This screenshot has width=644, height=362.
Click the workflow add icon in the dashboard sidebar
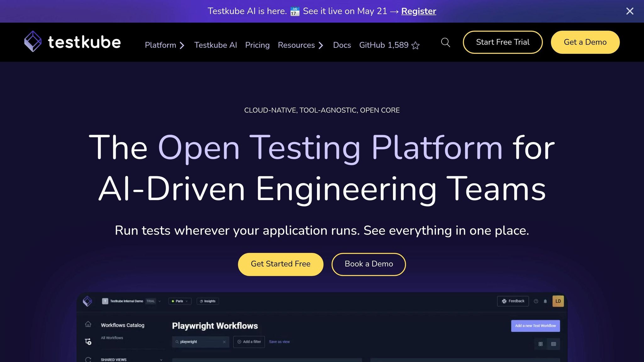coord(88,342)
